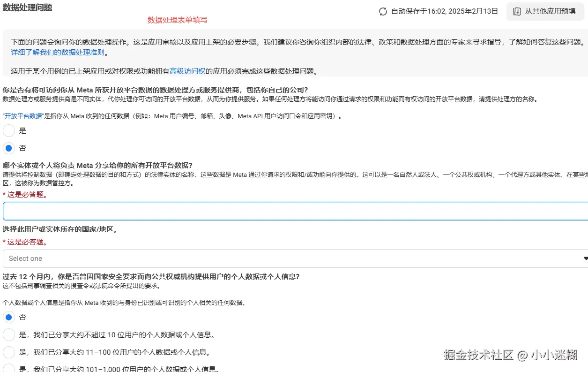Click the 数据处理问题 heading
Viewport: 588px width, 372px height.
(x=28, y=8)
